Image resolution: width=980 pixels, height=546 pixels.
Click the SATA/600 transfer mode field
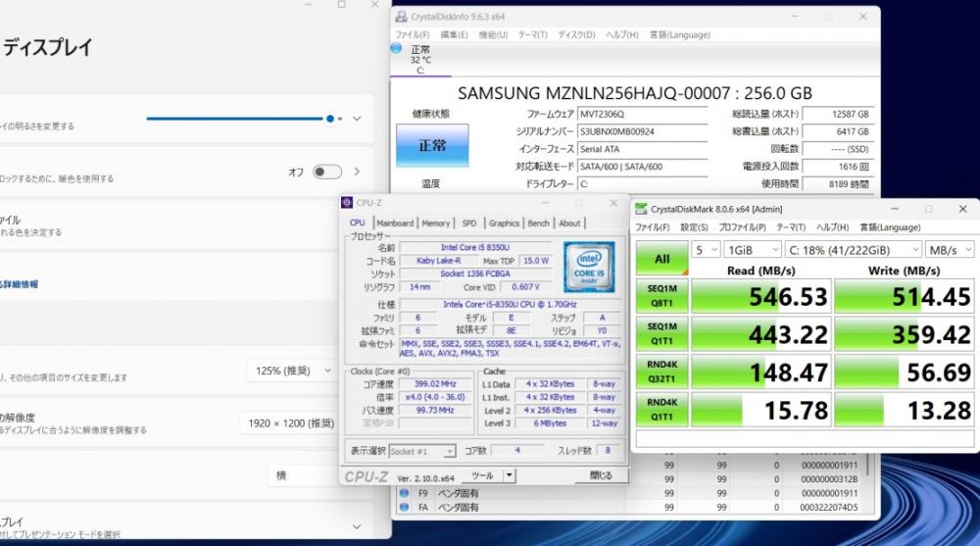(x=643, y=167)
